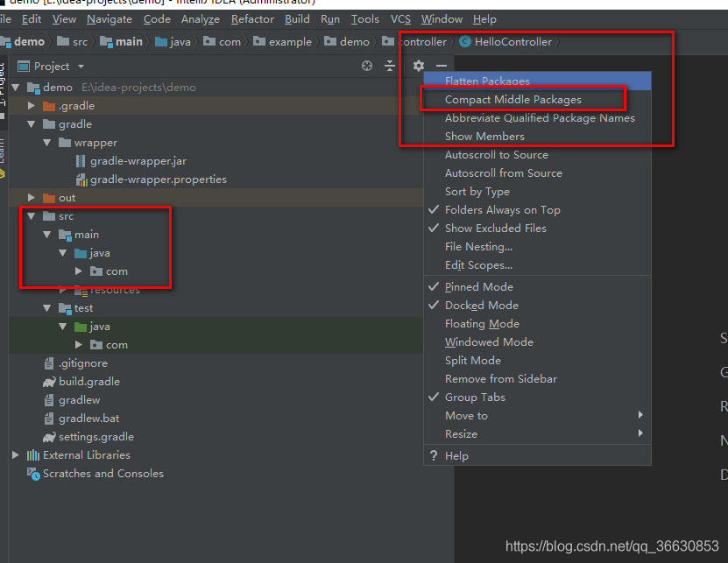Open the Project view dropdown arrow
728x563 pixels.
click(x=81, y=67)
